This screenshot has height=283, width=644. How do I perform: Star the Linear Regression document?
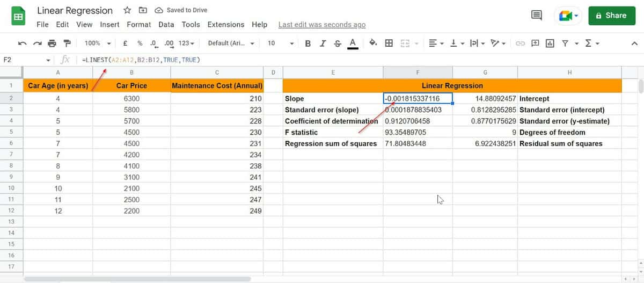click(x=127, y=10)
